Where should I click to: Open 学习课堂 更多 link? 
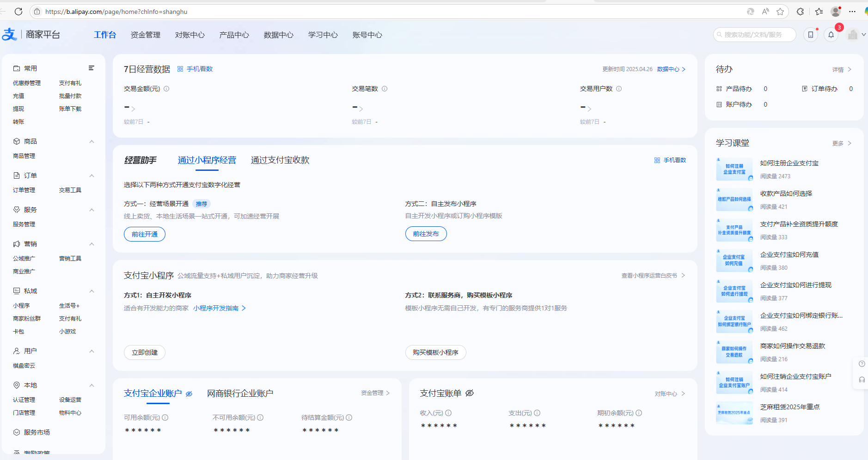pos(842,144)
